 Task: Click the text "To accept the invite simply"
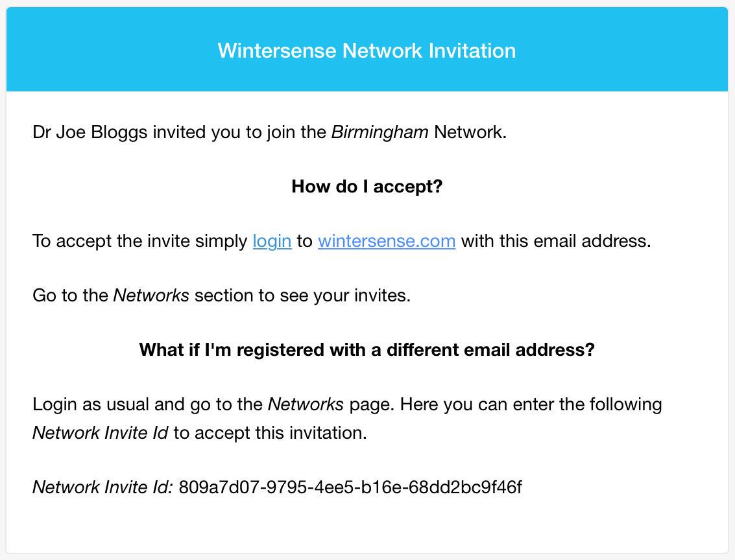pyautogui.click(x=139, y=242)
